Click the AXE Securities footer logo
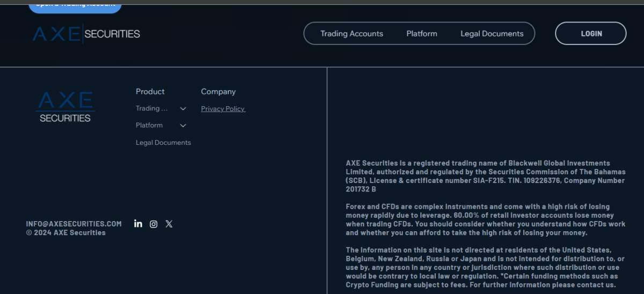Viewport: 644px width, 294px height. pos(65,107)
